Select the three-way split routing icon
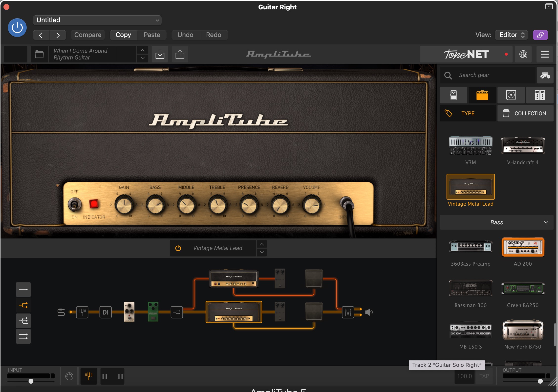 click(x=23, y=321)
